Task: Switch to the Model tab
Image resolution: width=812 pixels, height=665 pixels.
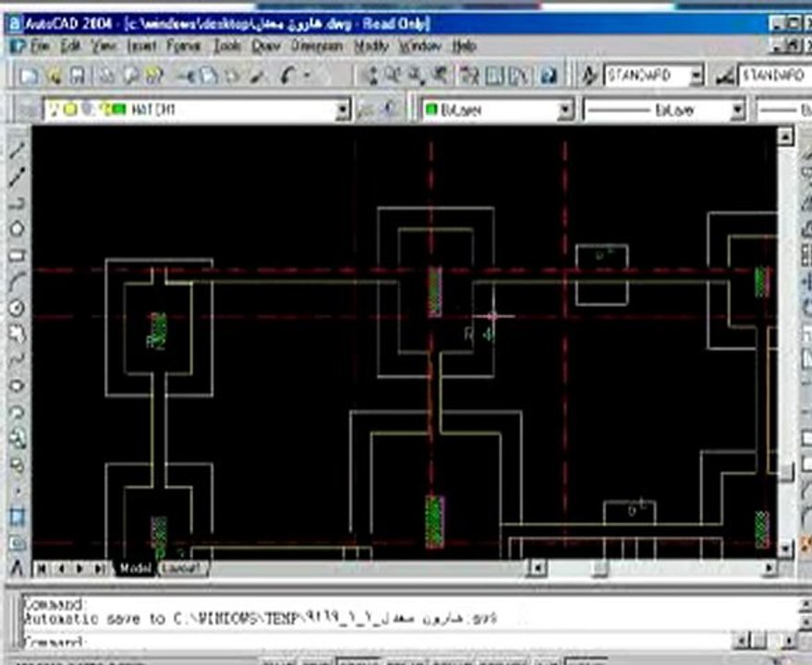Action: click(x=135, y=568)
